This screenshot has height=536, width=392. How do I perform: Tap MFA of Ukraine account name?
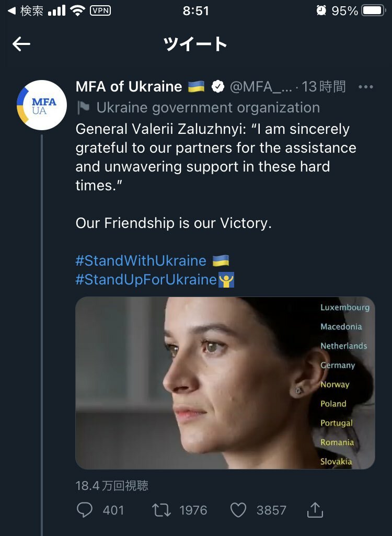point(129,87)
